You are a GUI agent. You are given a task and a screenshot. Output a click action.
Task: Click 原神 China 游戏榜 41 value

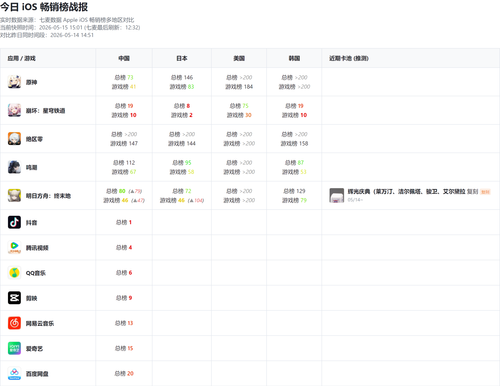point(133,87)
